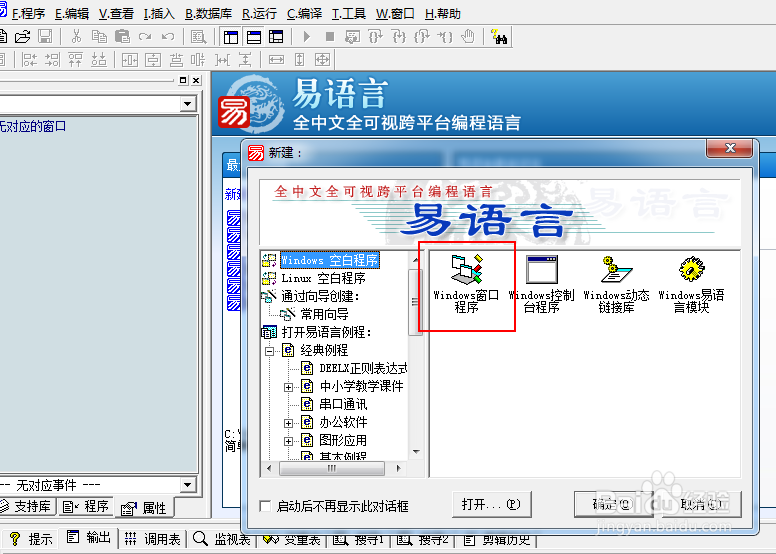Viewport: 776px width, 554px height.
Task: Click the tree horizontal scrollbar thumb
Action: click(x=332, y=468)
